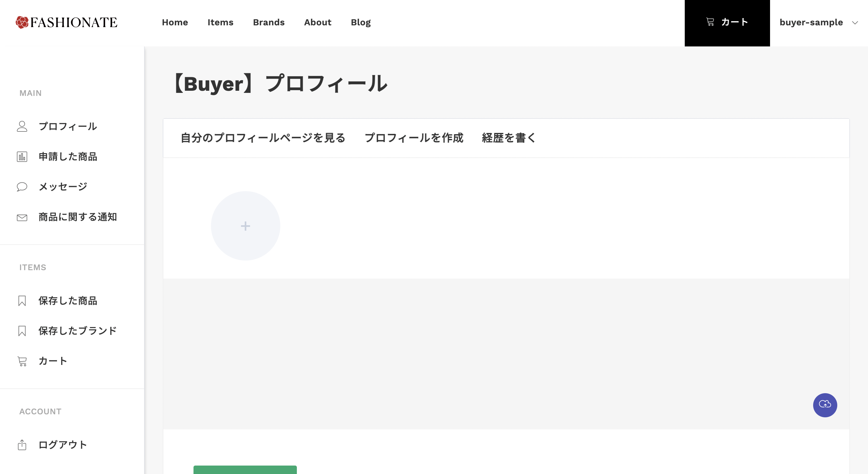The image size is (868, 474).
Task: Select the 申請した商品 chart icon
Action: click(x=22, y=156)
